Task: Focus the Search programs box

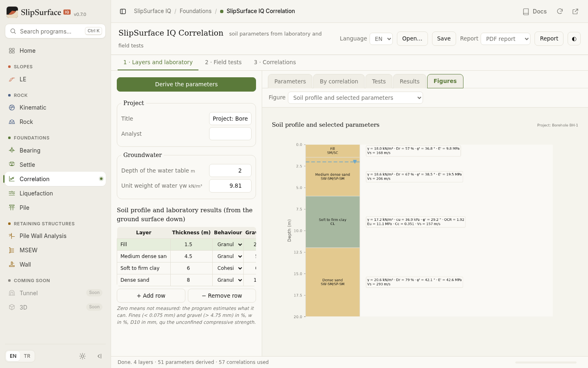Action: click(x=55, y=31)
